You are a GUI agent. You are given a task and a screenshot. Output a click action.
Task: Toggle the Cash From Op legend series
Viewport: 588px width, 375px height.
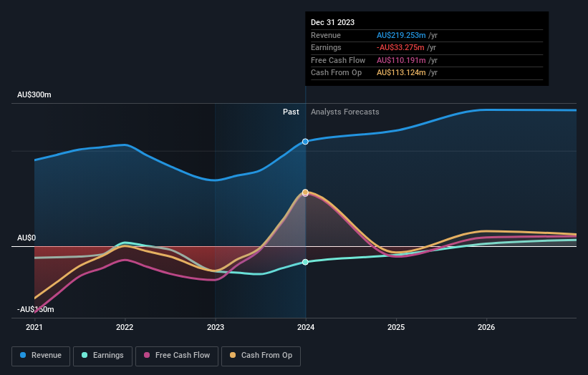coord(261,356)
